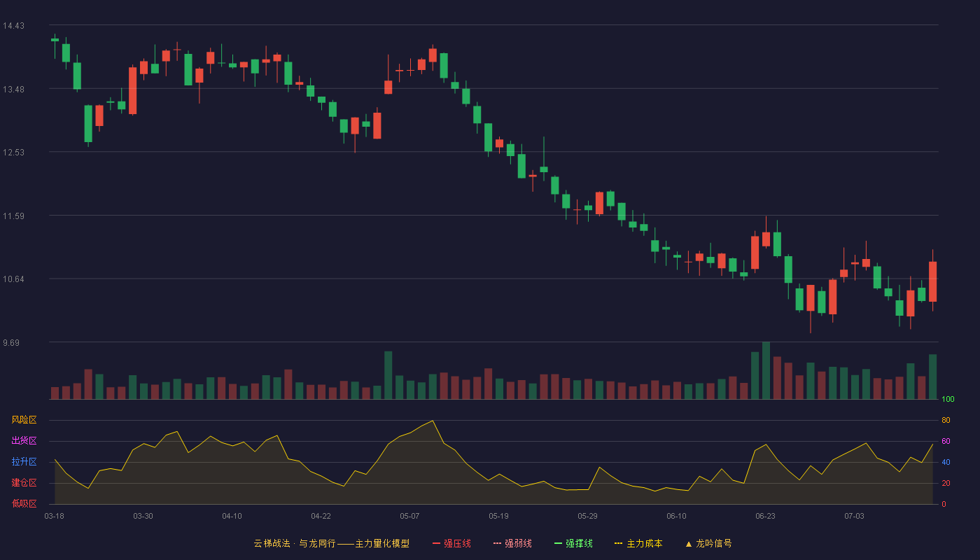This screenshot has width=980, height=560.
Task: Select the 拉升区 zone label
Action: click(x=24, y=462)
